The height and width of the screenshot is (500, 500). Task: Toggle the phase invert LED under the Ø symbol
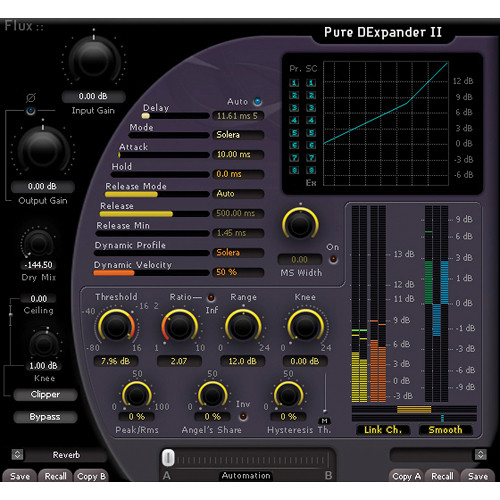31,110
